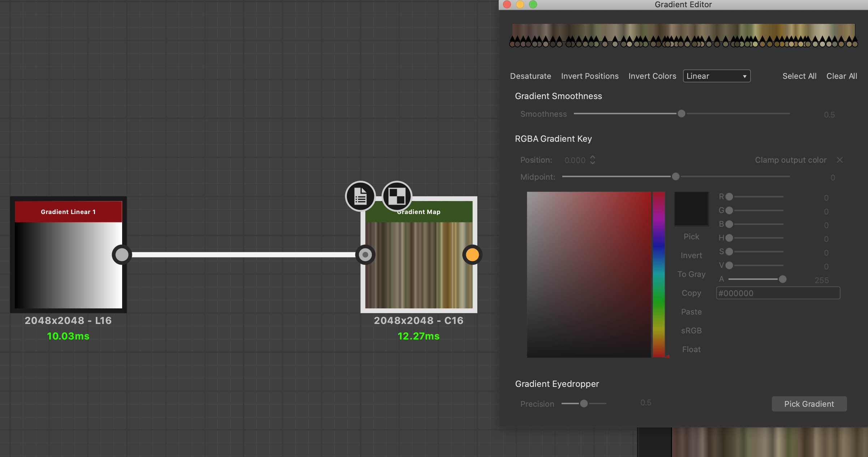Click Invert Positions for gradient keys
This screenshot has width=868, height=457.
(x=589, y=76)
